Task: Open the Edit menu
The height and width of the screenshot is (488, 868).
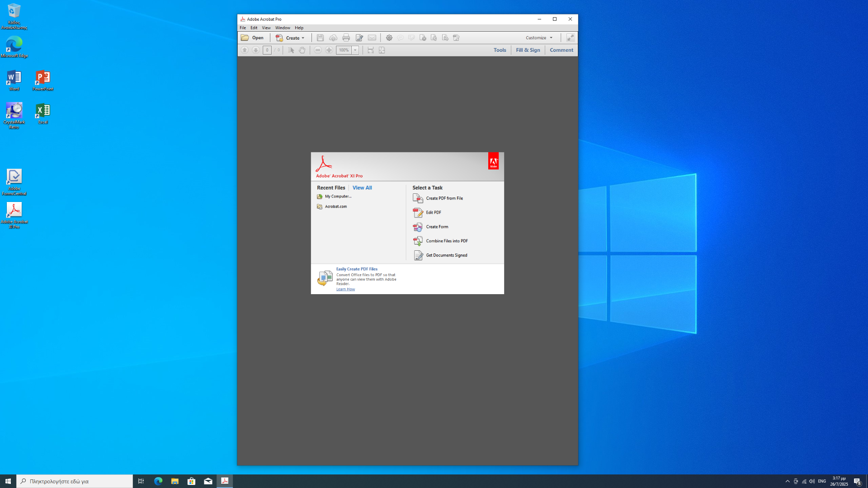Action: (254, 28)
